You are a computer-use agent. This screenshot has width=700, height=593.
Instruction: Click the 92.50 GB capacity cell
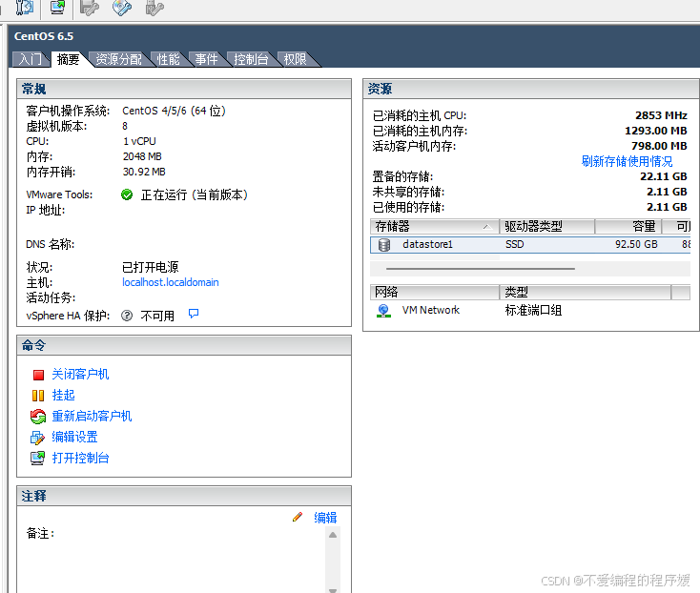coord(636,244)
